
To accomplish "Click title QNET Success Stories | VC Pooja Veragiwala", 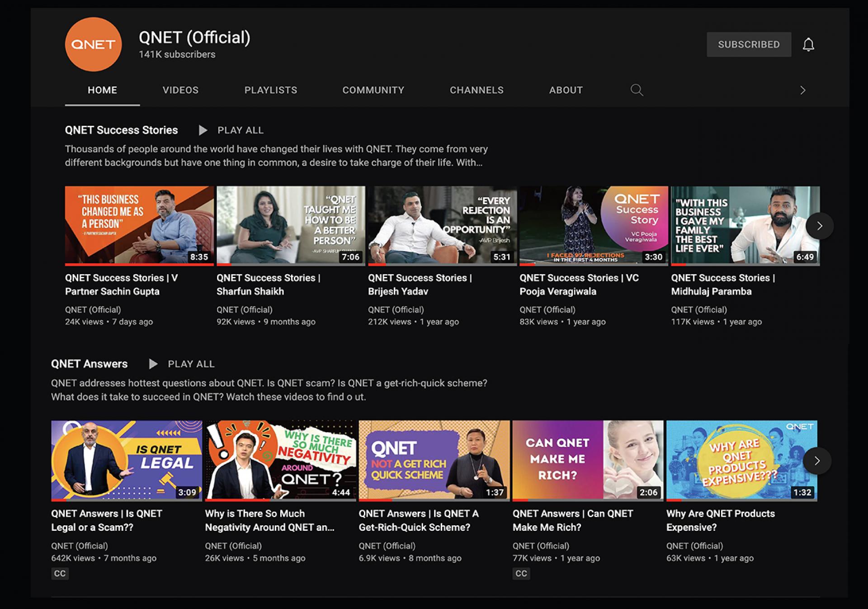I will [x=579, y=285].
